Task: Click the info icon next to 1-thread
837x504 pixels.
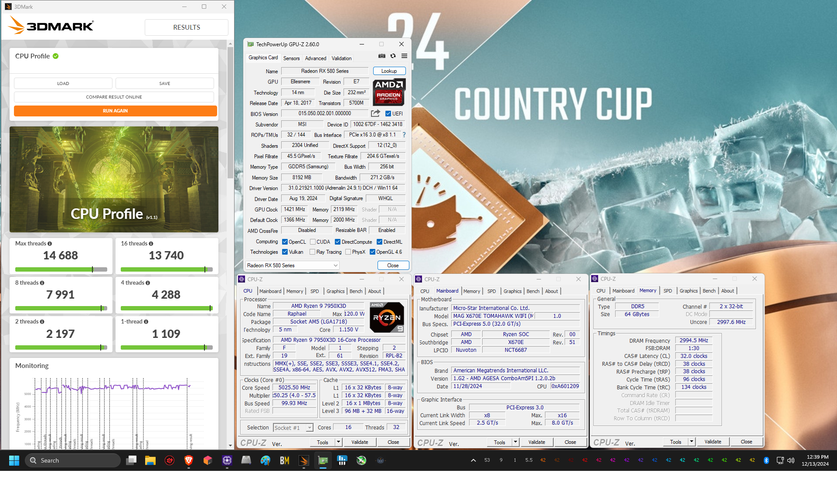Action: click(x=146, y=322)
